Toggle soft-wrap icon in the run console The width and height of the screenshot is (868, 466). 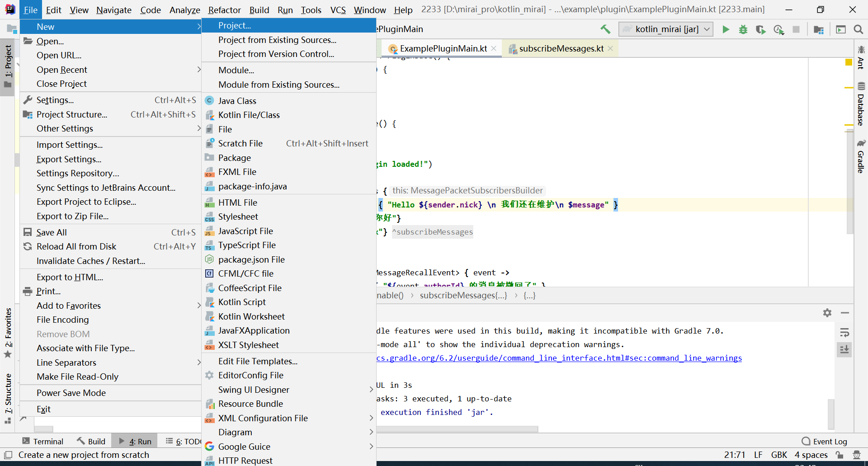coord(844,333)
